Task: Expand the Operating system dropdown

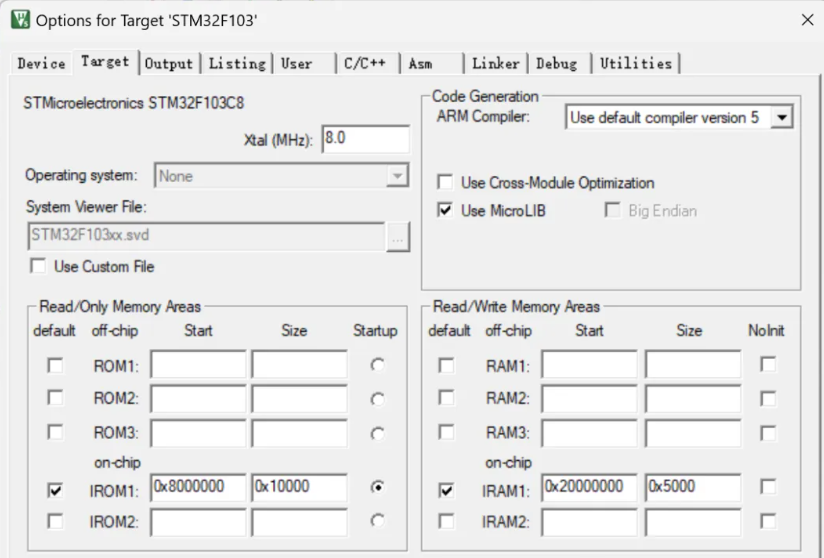Action: point(397,176)
